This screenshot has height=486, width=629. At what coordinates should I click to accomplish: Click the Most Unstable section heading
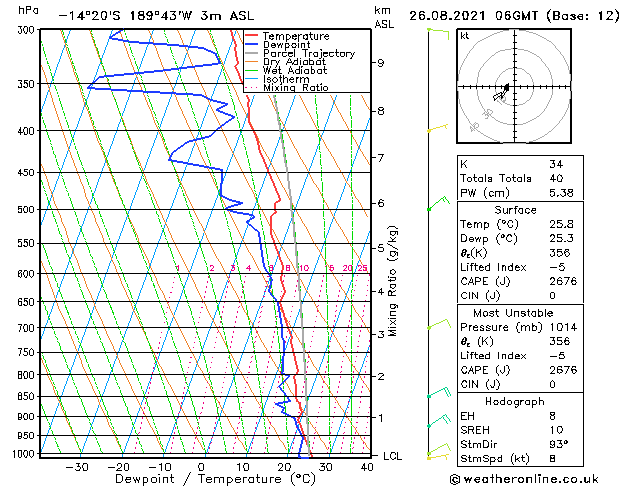513,313
